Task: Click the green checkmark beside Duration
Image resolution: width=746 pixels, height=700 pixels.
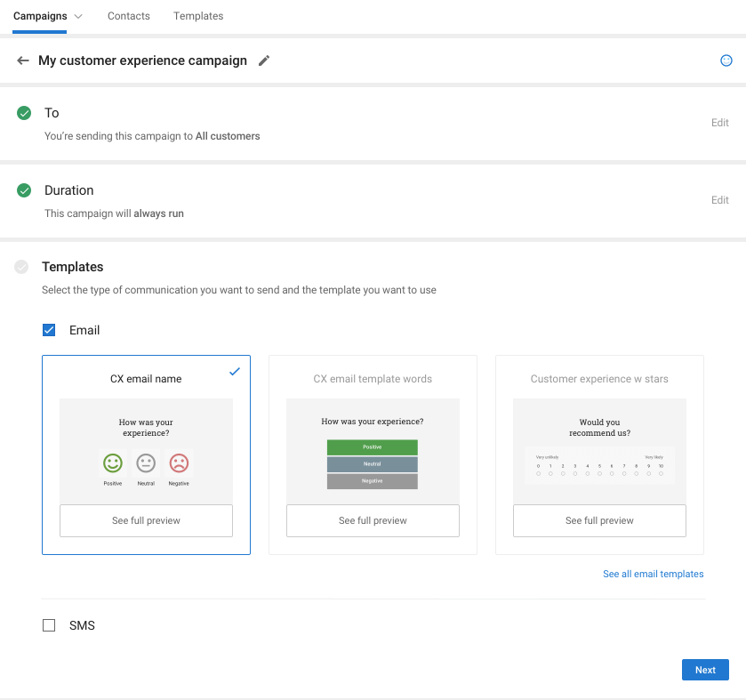Action: 24,190
